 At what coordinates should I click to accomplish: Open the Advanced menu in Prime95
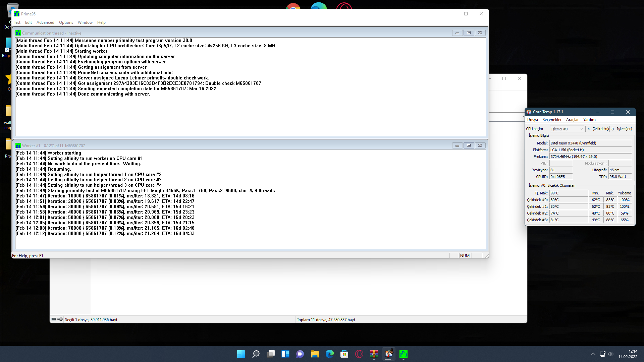tap(45, 22)
